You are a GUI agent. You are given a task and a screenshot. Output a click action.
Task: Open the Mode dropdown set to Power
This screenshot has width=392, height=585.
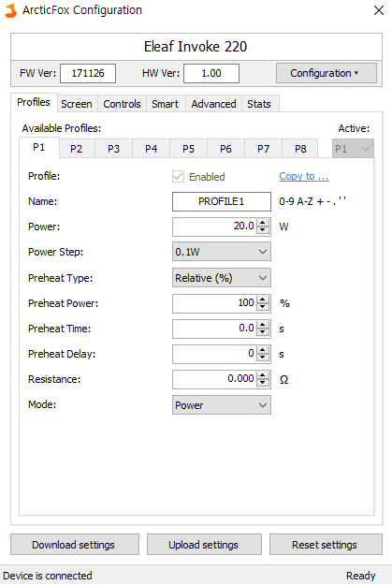pos(222,405)
